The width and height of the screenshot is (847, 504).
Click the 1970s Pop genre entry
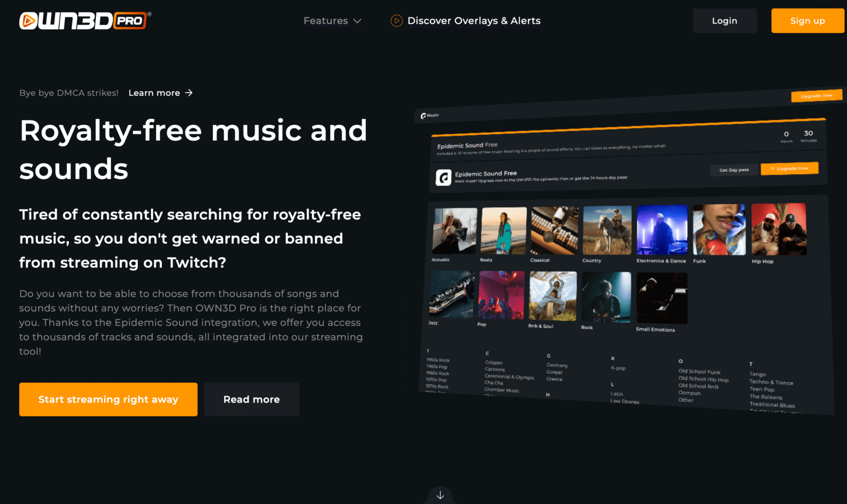tap(436, 380)
